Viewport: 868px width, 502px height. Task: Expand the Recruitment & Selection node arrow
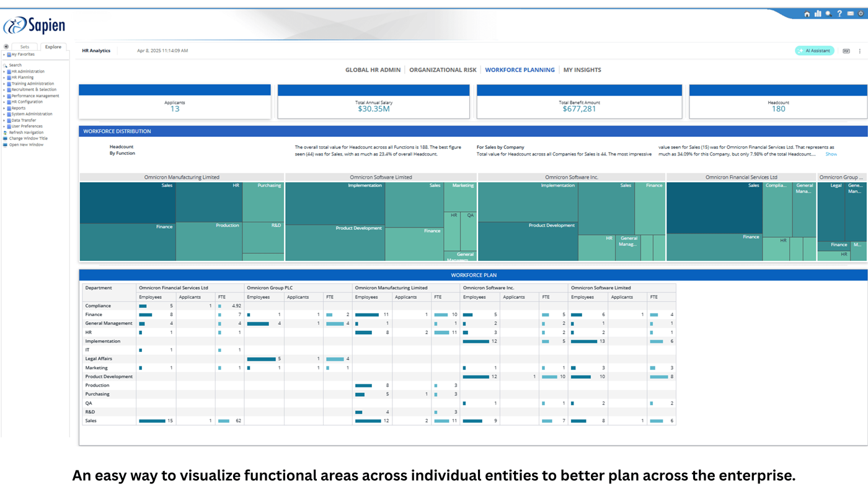[4, 90]
